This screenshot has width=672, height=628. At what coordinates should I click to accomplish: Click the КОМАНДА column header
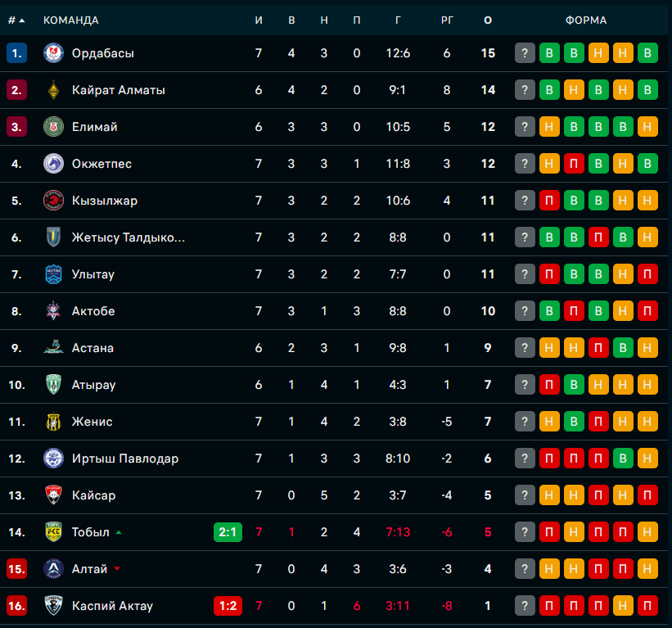tap(71, 20)
